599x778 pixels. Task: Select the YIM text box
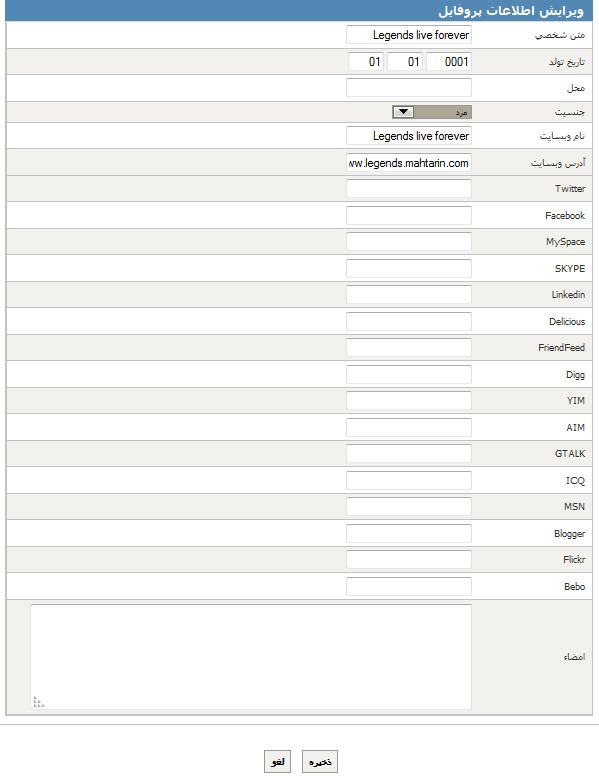point(409,400)
